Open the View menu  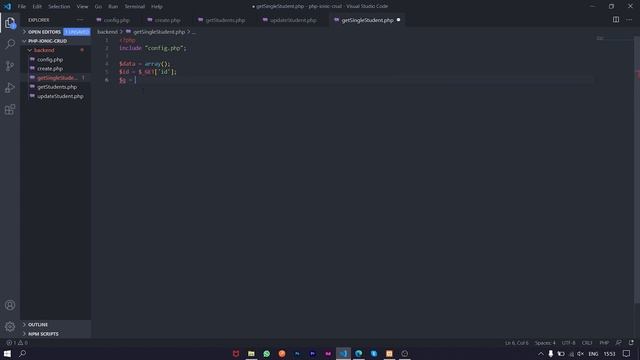pos(82,6)
